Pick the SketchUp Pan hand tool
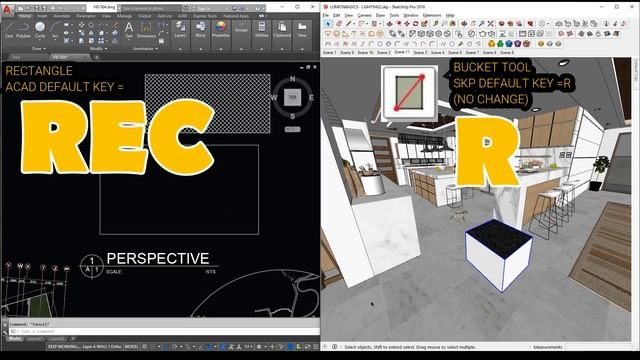The height and width of the screenshot is (360, 640). click(x=473, y=24)
